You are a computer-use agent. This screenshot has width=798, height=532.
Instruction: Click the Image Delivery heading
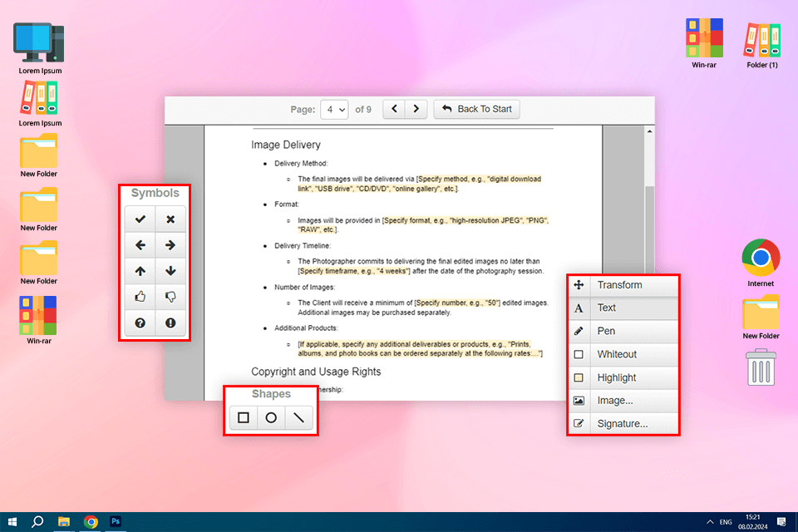(286, 145)
